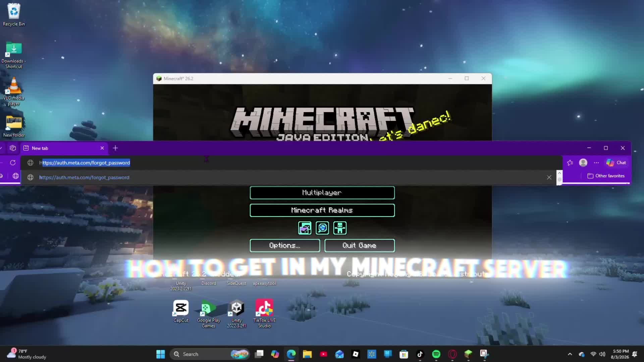Open Roblox from the taskbar
Screen dimensions: 644x362
click(x=356, y=354)
